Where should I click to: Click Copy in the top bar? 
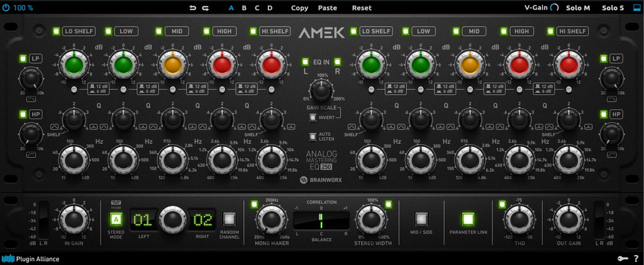[300, 8]
